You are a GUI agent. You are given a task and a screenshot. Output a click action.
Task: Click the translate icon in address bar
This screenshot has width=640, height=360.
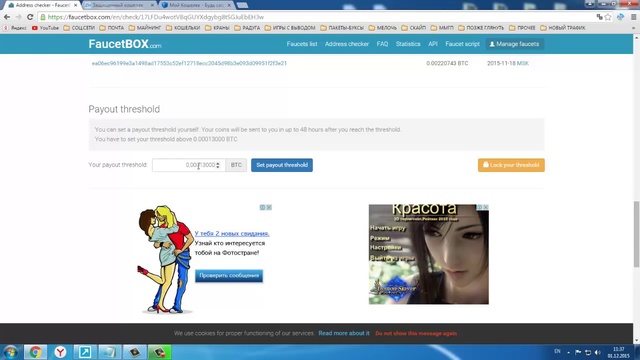click(x=599, y=17)
